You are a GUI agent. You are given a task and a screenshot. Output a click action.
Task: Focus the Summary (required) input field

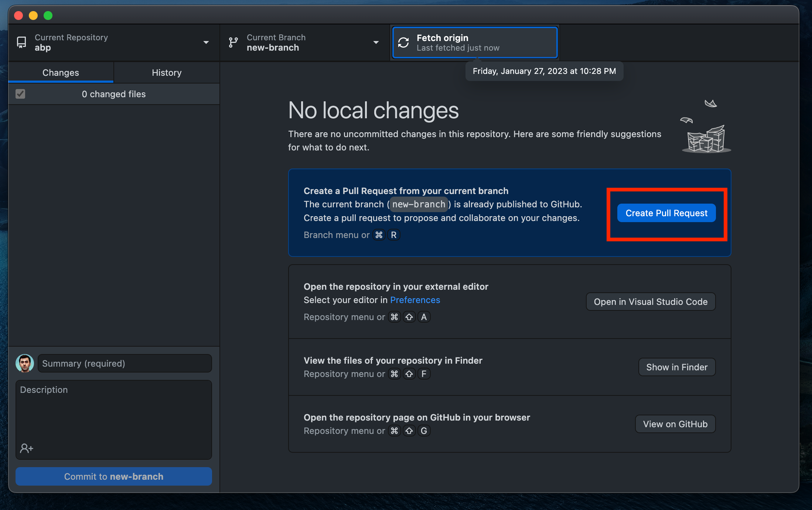point(125,363)
